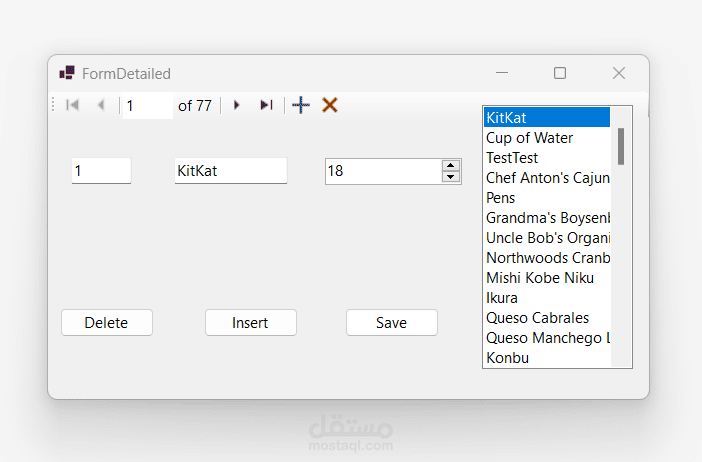The image size is (702, 462).
Task: Decrease the numeric value with down arrow
Action: click(451, 177)
